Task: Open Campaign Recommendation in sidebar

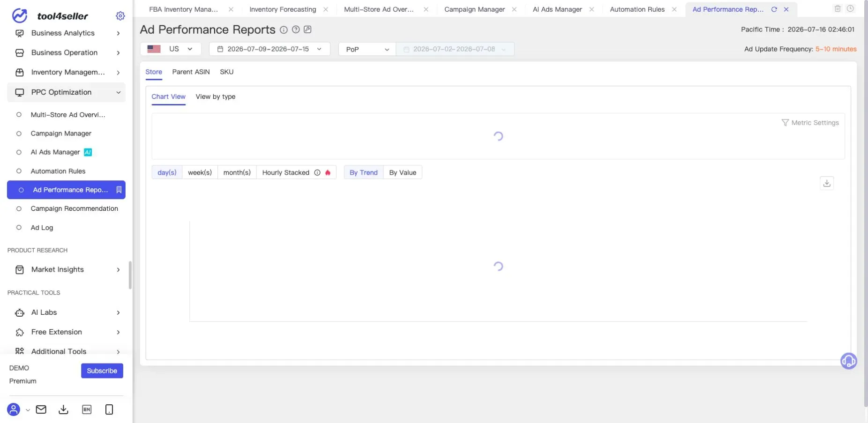Action: point(66,208)
